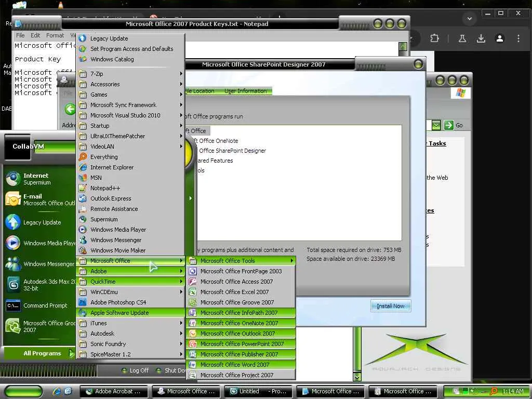The width and height of the screenshot is (532, 399).
Task: Open Command Prompt from pinned start list
Action: coord(39,305)
